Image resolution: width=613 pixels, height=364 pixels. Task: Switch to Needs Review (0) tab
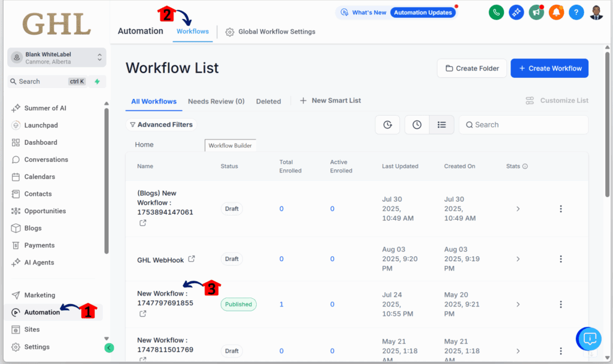[x=216, y=101]
